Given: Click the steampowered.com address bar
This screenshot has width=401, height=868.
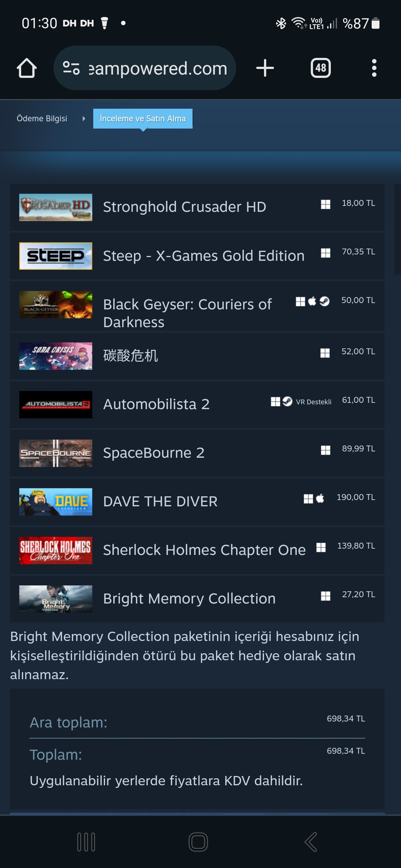Looking at the screenshot, I should pos(145,68).
